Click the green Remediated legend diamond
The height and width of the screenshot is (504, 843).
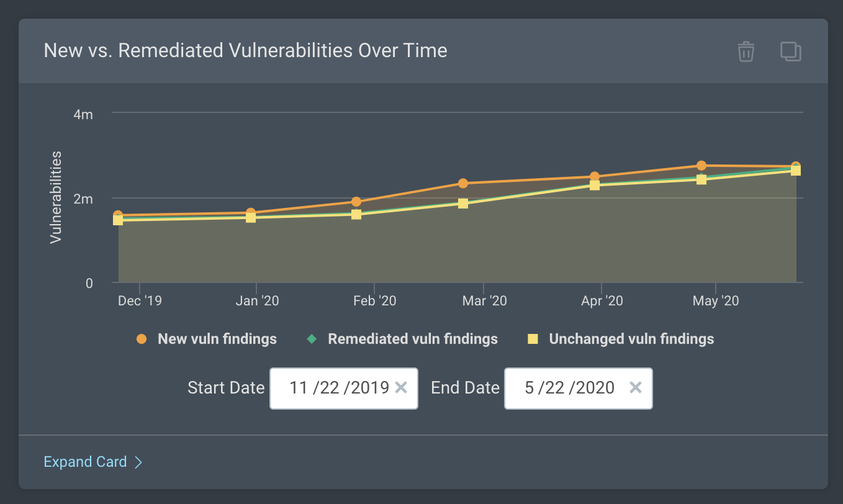(312, 339)
